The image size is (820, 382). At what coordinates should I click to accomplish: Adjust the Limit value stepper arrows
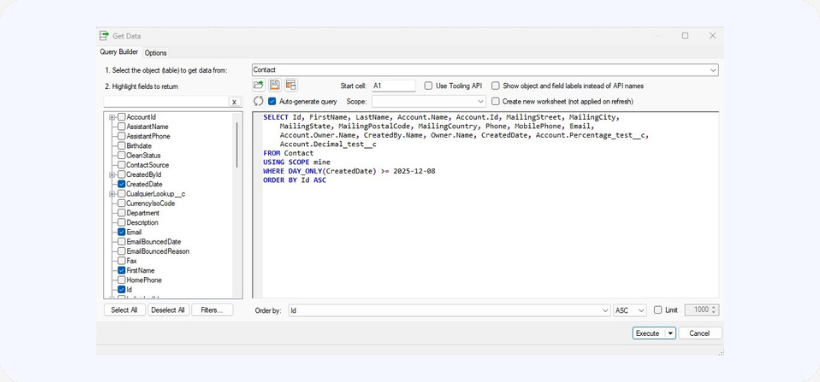(714, 310)
